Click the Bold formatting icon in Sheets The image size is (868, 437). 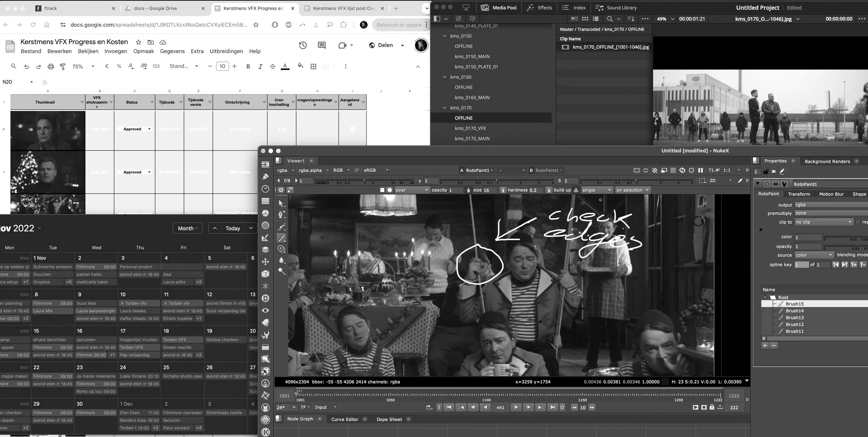coord(248,66)
